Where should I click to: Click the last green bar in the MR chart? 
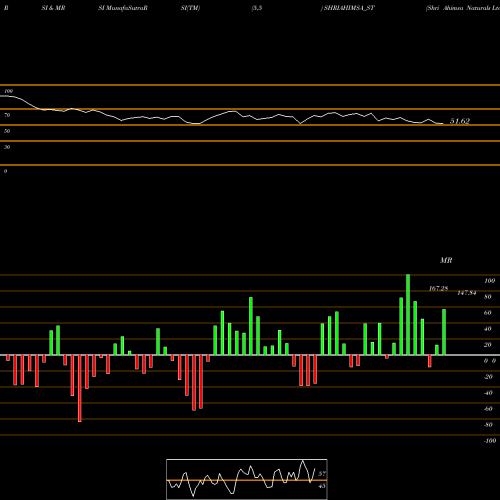444,332
